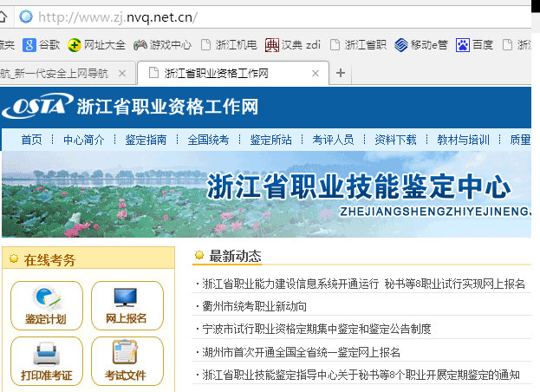This screenshot has height=392, width=540.
Task: Click the 网上报名 monitor icon
Action: 127,299
